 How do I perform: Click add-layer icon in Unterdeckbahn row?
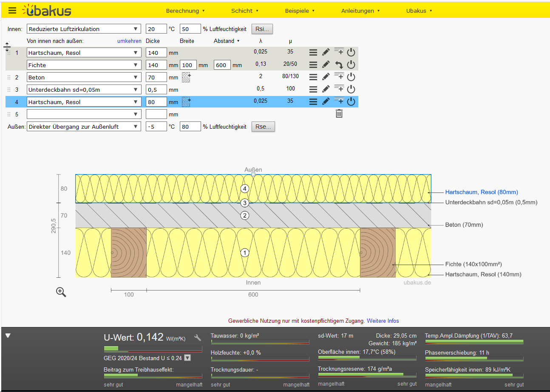pyautogui.click(x=339, y=89)
